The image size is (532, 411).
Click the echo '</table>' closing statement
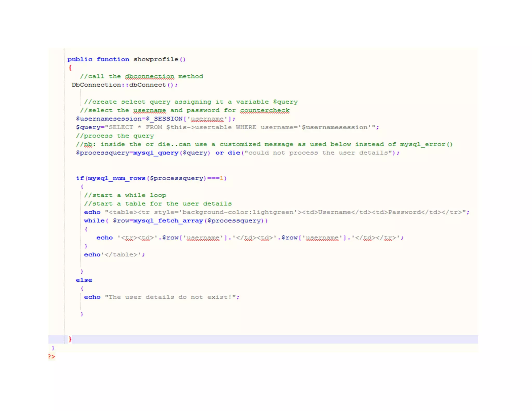[x=114, y=255]
